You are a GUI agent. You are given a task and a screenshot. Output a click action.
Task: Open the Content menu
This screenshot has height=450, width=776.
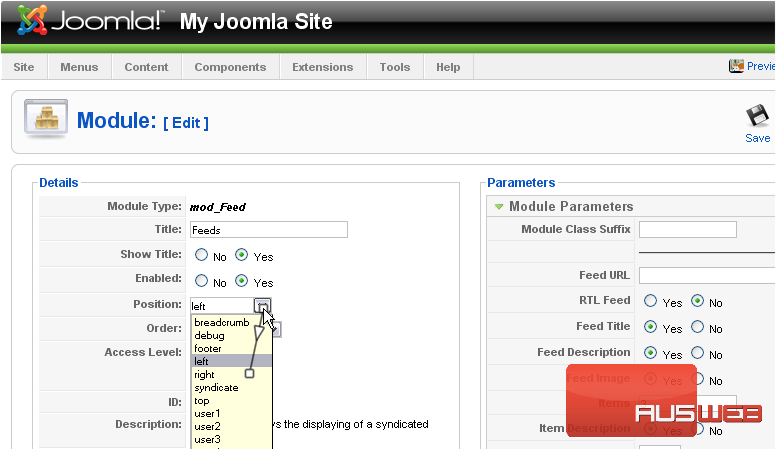pos(146,67)
